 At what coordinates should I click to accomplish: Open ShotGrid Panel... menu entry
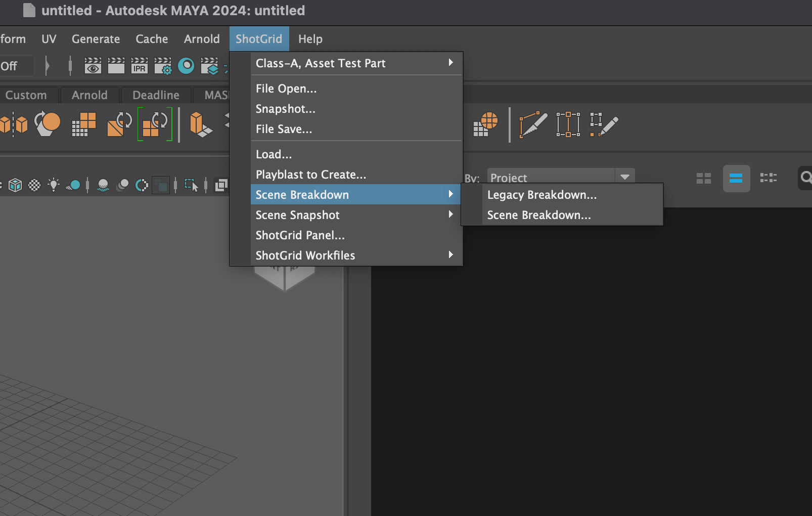click(356, 235)
